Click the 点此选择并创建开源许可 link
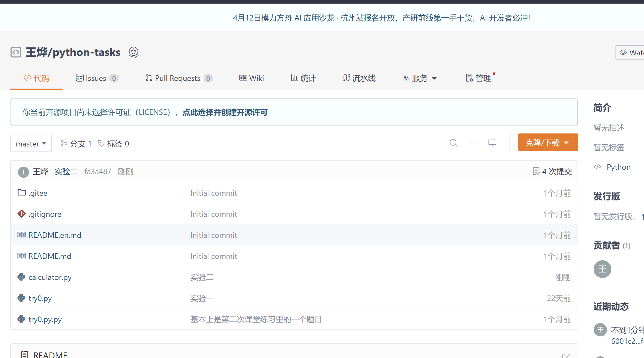644x358 pixels. [x=225, y=112]
